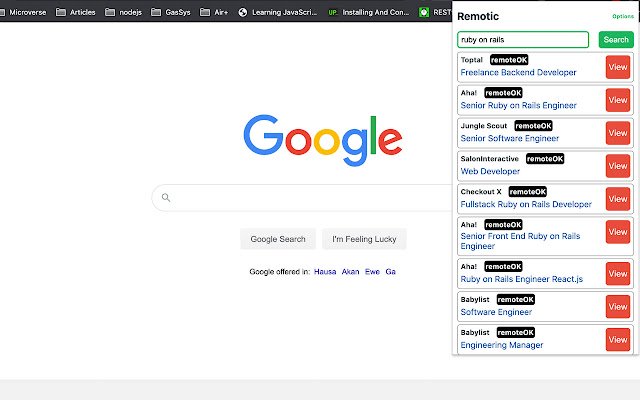This screenshot has height=400, width=640.
Task: Open the GasSys bookmarks folder
Action: [x=171, y=12]
